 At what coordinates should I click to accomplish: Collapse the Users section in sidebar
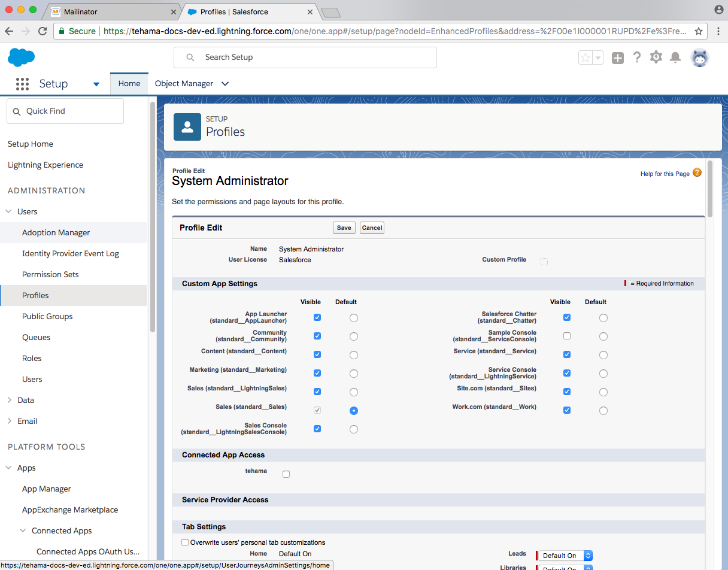point(9,211)
